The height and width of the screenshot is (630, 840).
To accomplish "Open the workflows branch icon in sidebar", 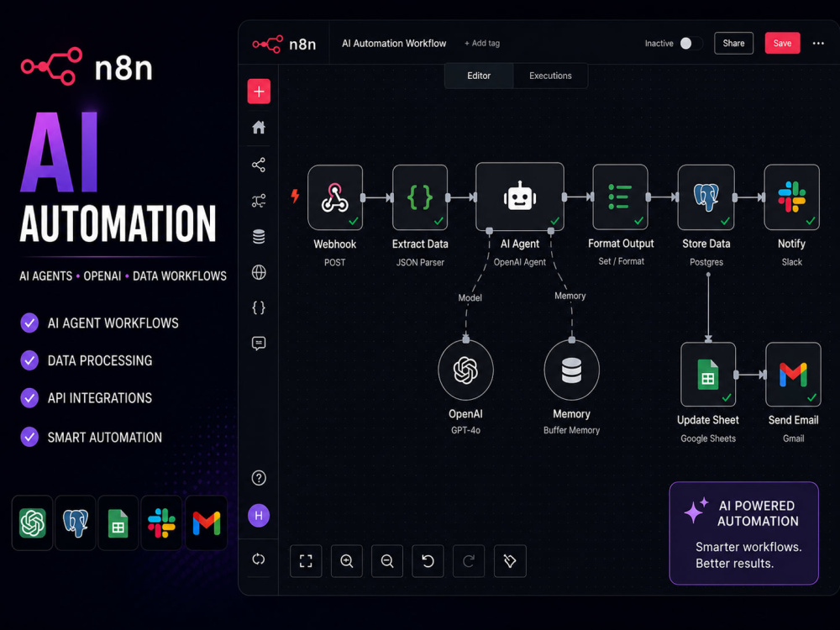I will pyautogui.click(x=259, y=201).
